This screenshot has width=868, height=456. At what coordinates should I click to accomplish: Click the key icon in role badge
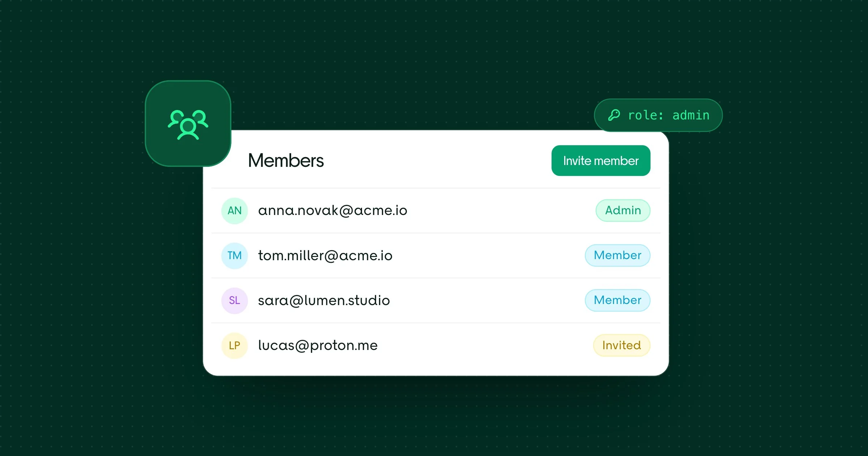coord(614,115)
